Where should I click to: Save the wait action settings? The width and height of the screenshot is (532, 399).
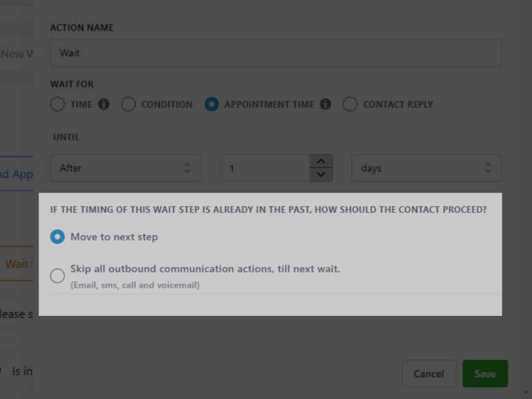point(485,374)
